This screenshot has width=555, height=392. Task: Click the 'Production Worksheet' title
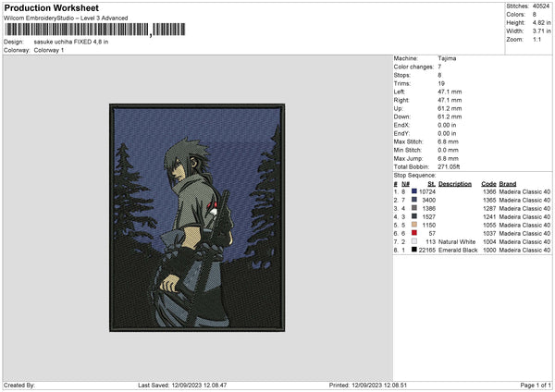pyautogui.click(x=51, y=7)
